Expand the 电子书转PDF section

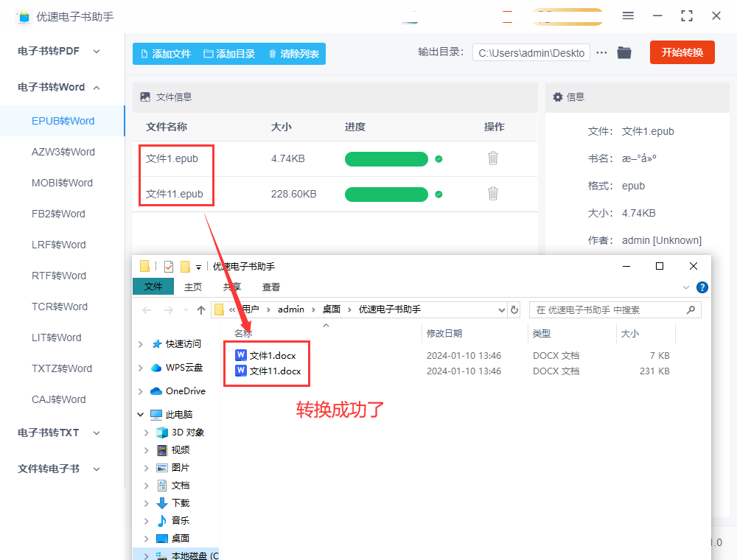point(97,51)
